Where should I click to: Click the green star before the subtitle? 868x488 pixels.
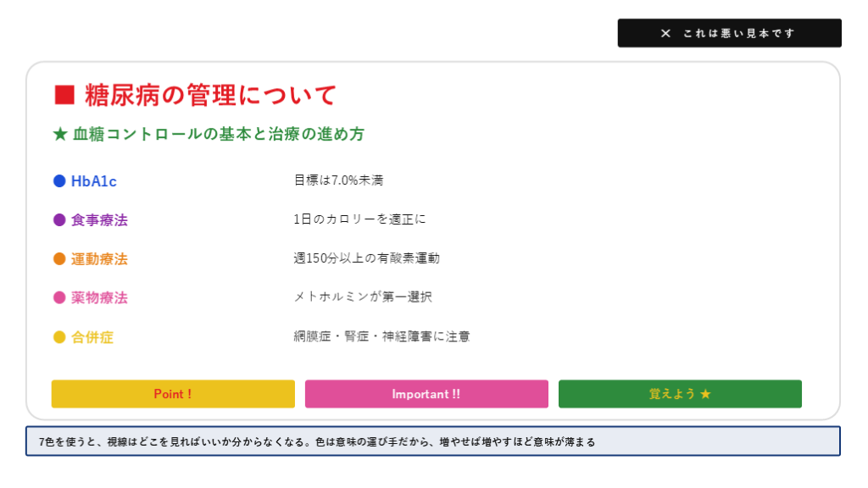click(59, 135)
